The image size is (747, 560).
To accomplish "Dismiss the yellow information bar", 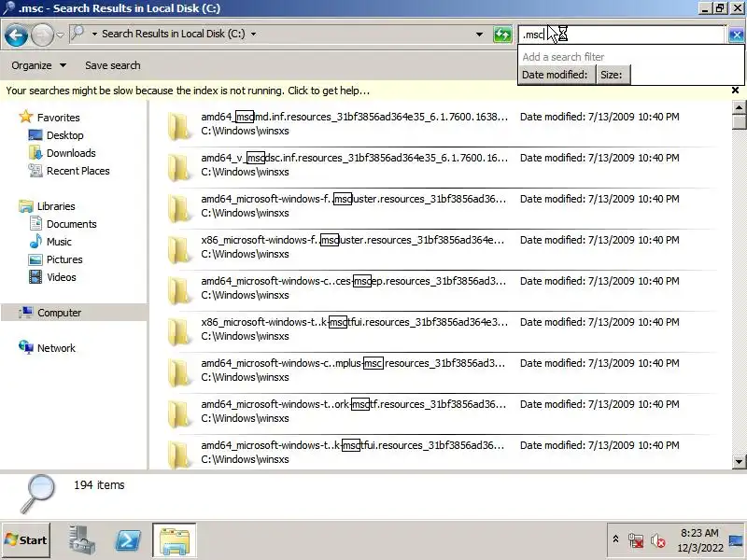I will coord(735,90).
